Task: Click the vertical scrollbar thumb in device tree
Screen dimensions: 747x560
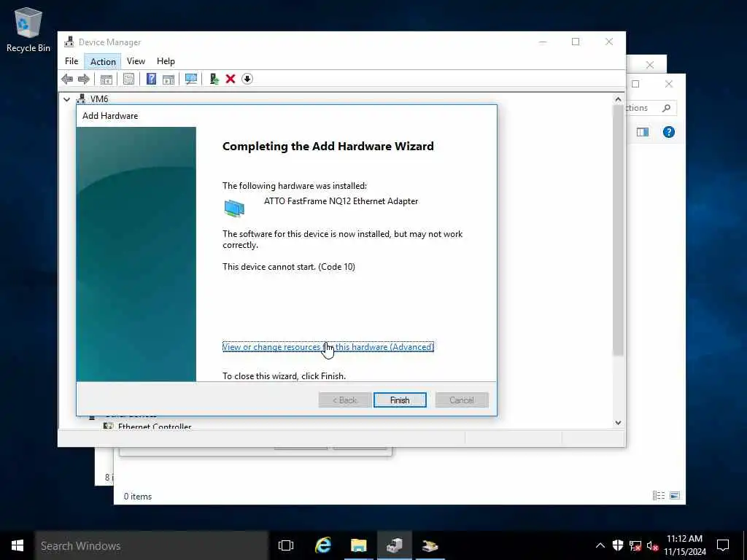Action: point(618,230)
